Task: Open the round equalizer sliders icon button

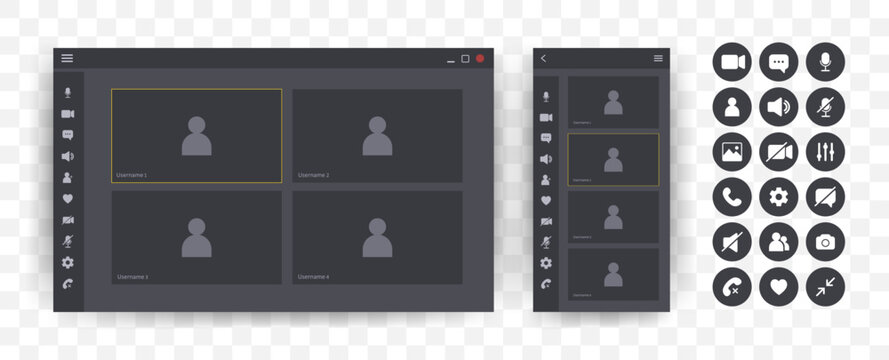Action: (826, 152)
